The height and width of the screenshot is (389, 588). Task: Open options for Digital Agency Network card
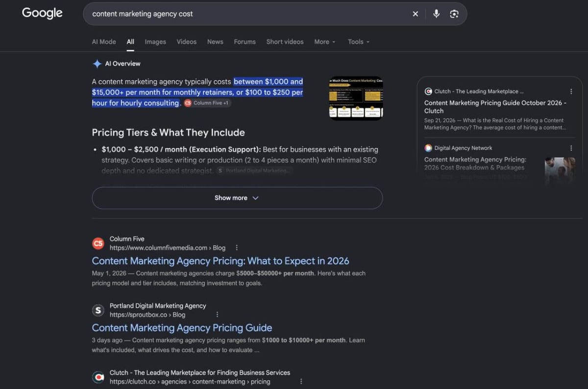click(571, 148)
